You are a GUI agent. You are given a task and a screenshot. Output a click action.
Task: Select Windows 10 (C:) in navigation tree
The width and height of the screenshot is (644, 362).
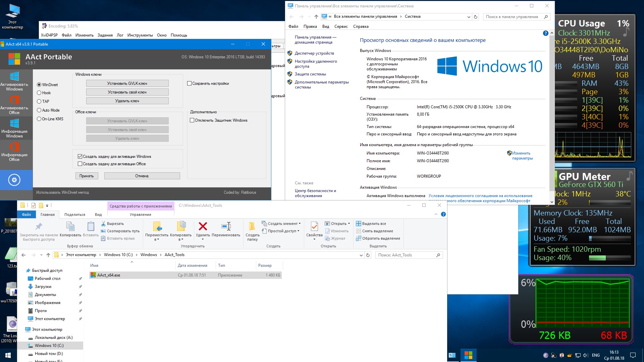(x=49, y=346)
